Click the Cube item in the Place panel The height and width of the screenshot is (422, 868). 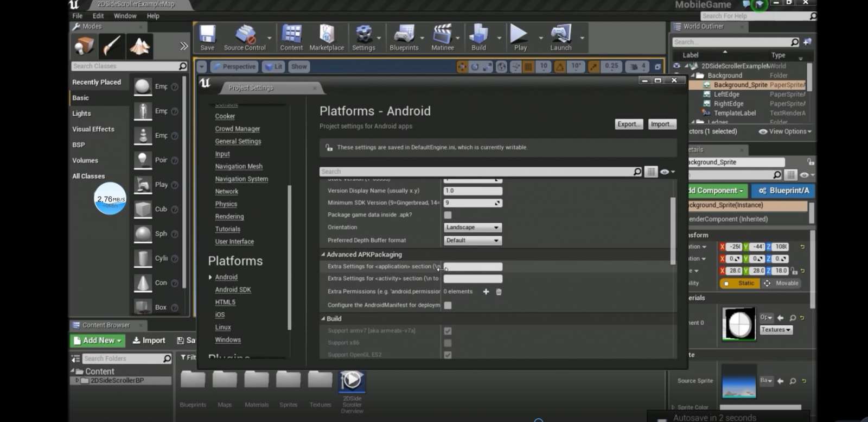[x=156, y=209]
